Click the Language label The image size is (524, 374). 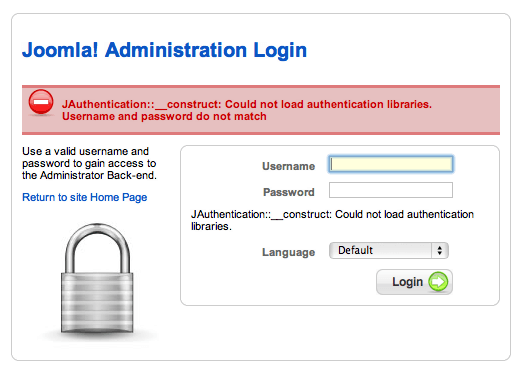point(288,252)
